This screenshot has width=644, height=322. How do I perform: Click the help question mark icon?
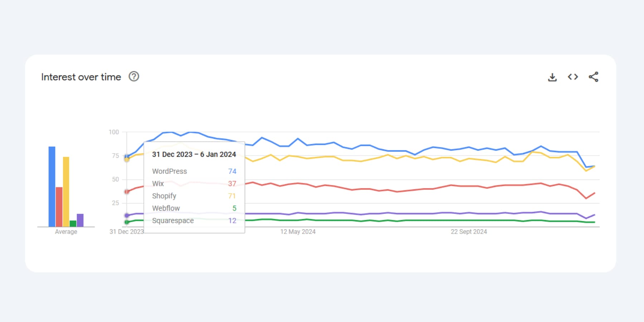point(133,76)
